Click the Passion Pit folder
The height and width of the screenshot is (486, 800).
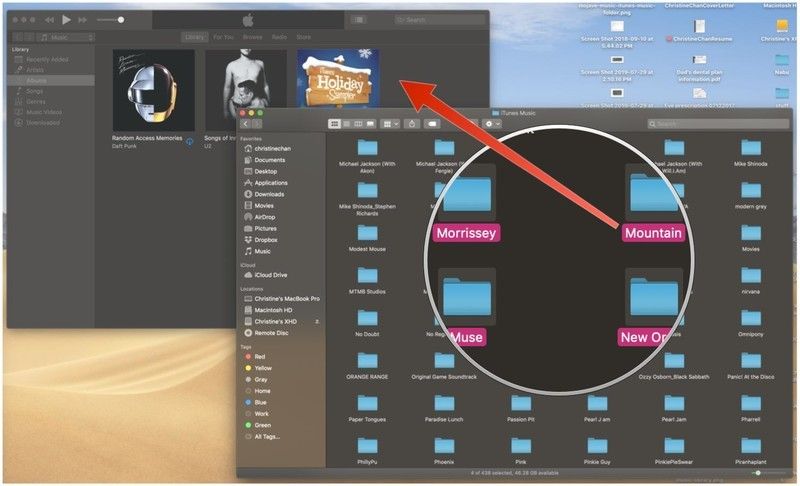click(520, 408)
